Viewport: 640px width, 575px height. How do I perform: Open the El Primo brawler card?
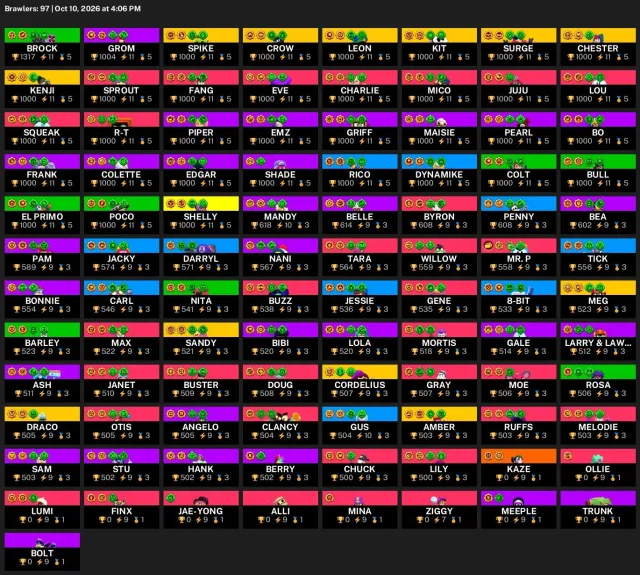pos(42,213)
